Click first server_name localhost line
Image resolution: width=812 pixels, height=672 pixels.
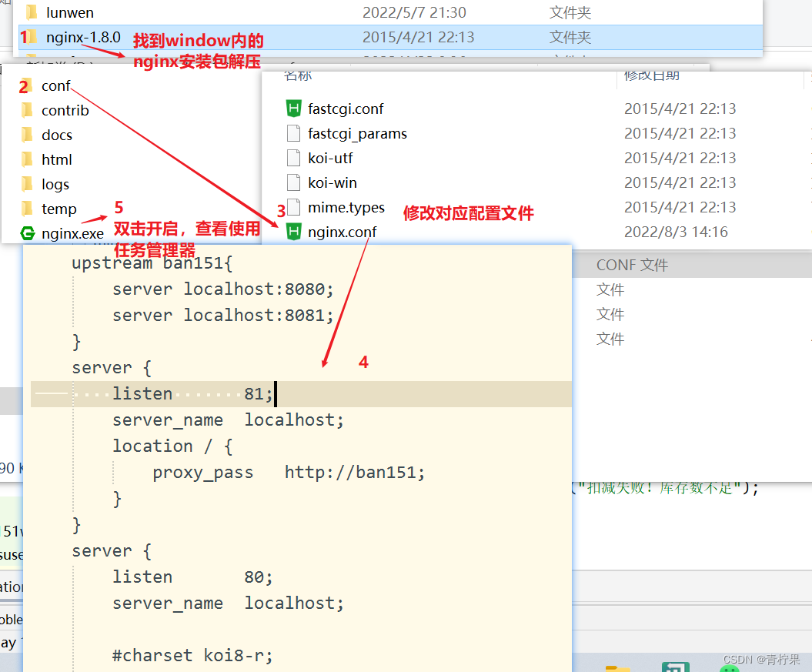tap(228, 420)
